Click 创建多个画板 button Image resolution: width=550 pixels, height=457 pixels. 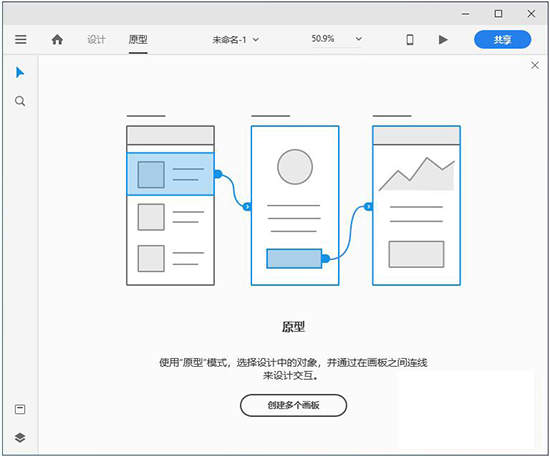tap(293, 405)
